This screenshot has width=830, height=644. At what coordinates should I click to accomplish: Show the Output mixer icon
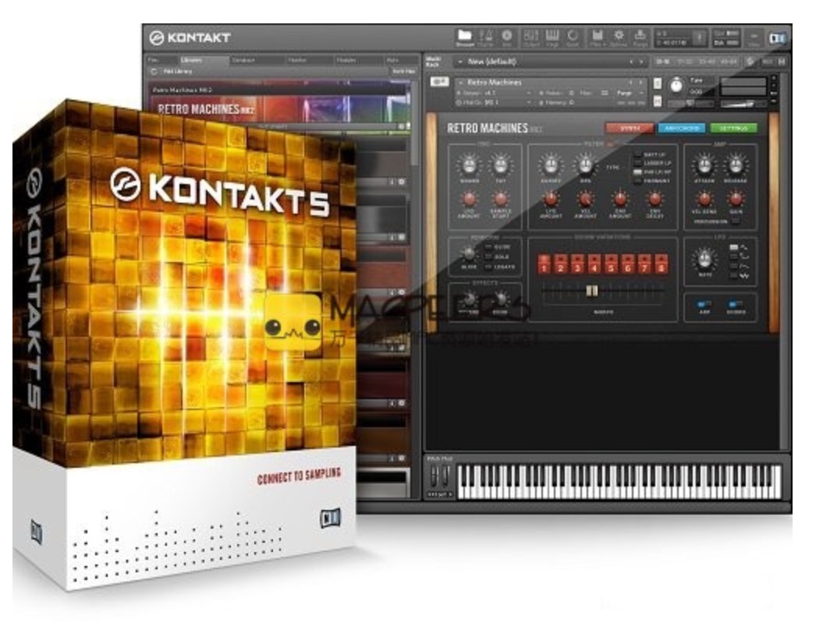point(530,37)
